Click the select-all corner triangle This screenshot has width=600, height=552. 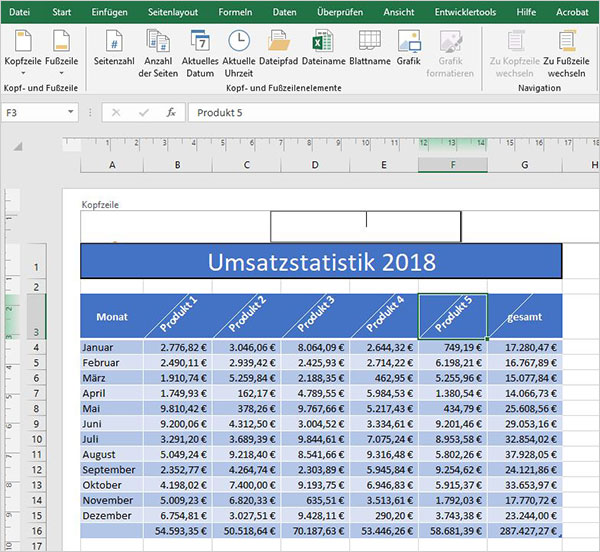tap(18, 146)
